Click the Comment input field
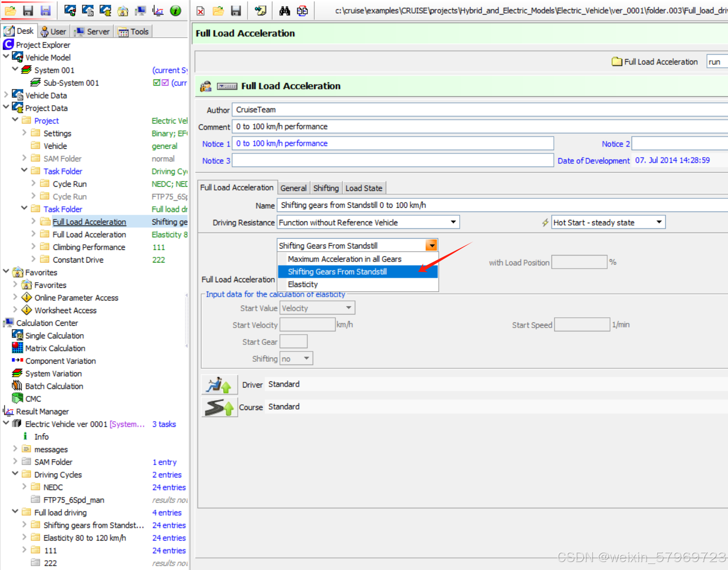728x570 pixels. pyautogui.click(x=480, y=126)
